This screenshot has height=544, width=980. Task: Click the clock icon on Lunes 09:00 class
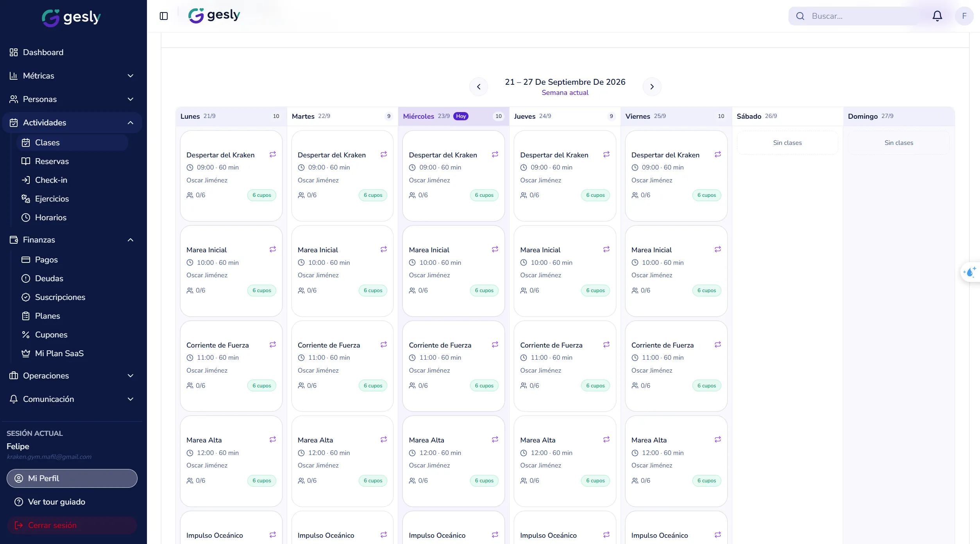tap(190, 168)
